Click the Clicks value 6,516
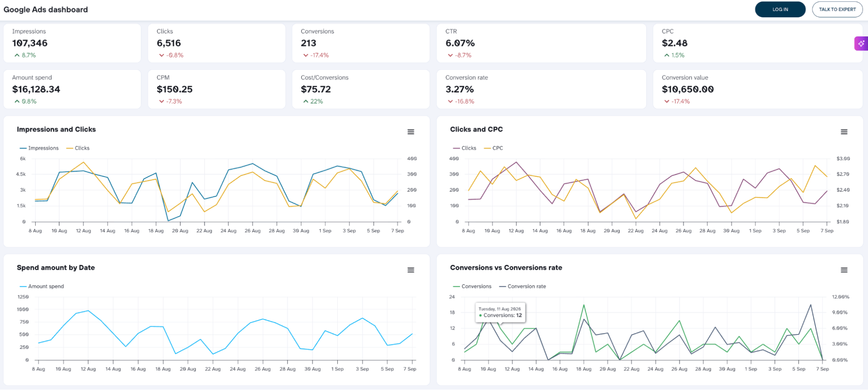Image resolution: width=868 pixels, height=390 pixels. click(168, 43)
